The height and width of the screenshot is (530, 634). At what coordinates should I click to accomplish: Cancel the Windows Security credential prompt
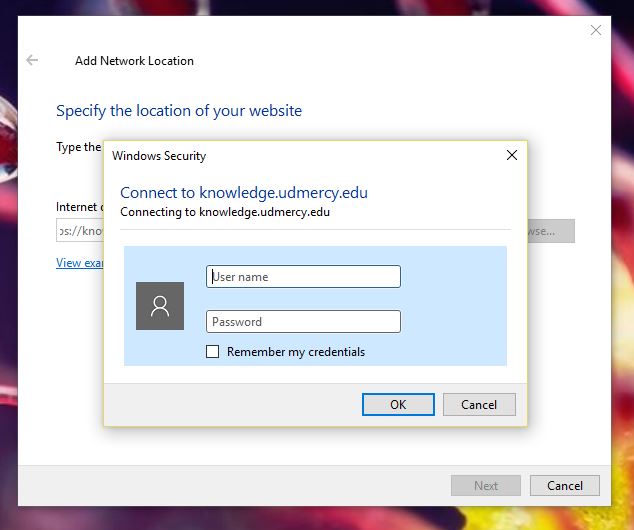point(478,405)
